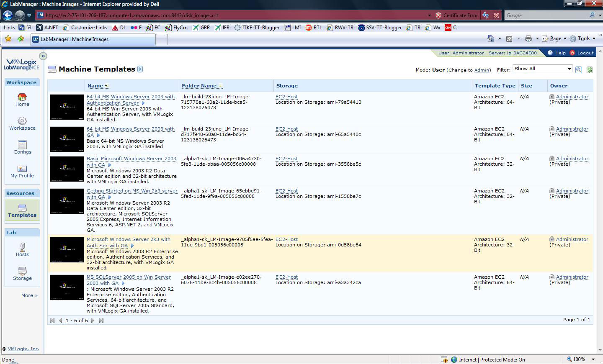The height and width of the screenshot is (364, 603).
Task: Open the SSV-TT-Blogger favorites bar link
Action: [380, 28]
